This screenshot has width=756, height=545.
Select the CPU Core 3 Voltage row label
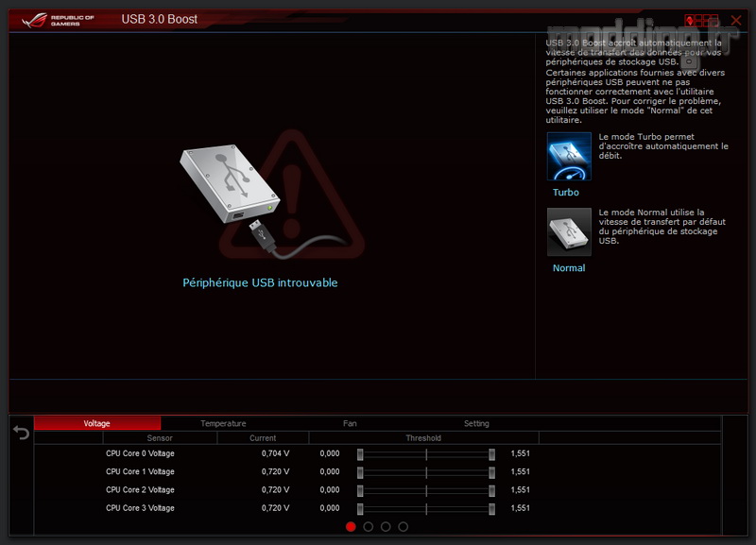tap(140, 508)
